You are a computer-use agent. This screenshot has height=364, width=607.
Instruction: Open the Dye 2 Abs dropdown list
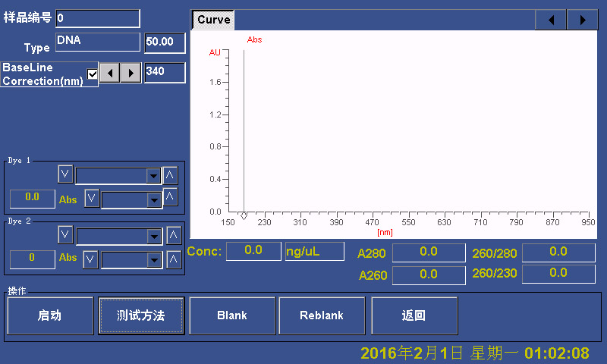tap(154, 260)
